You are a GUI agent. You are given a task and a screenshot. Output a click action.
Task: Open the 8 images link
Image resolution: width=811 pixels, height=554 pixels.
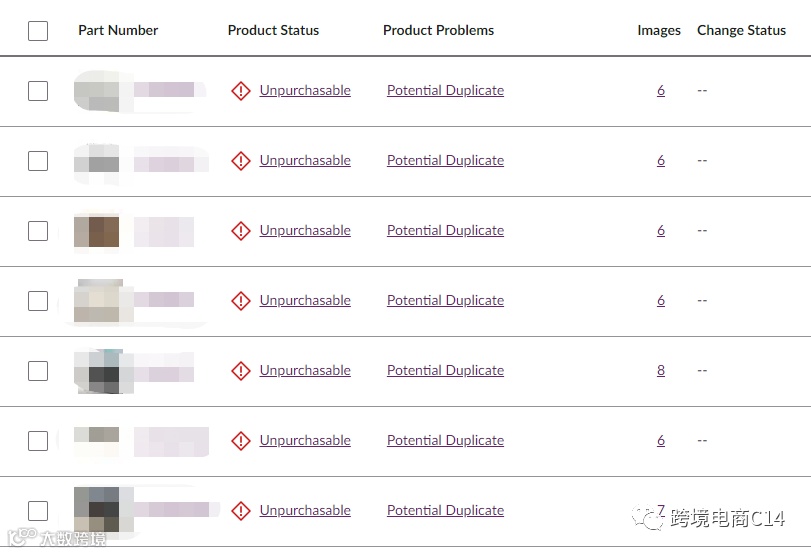661,371
